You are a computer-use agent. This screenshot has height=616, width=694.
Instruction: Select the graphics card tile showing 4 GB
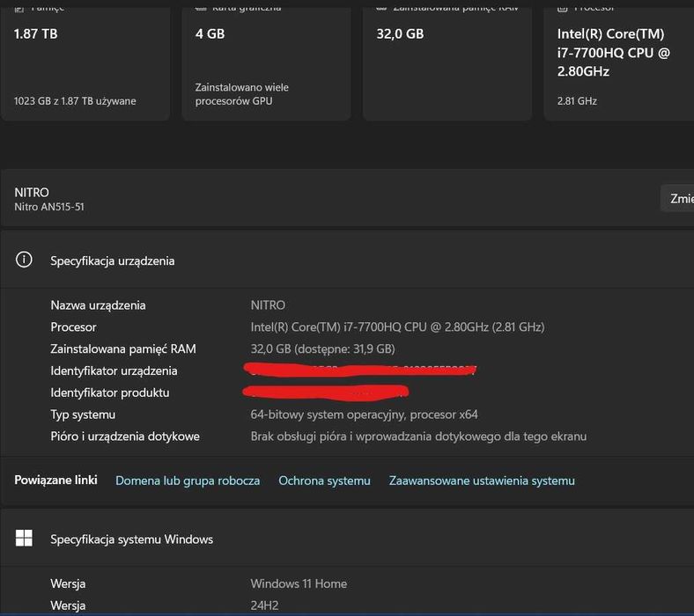(x=267, y=62)
